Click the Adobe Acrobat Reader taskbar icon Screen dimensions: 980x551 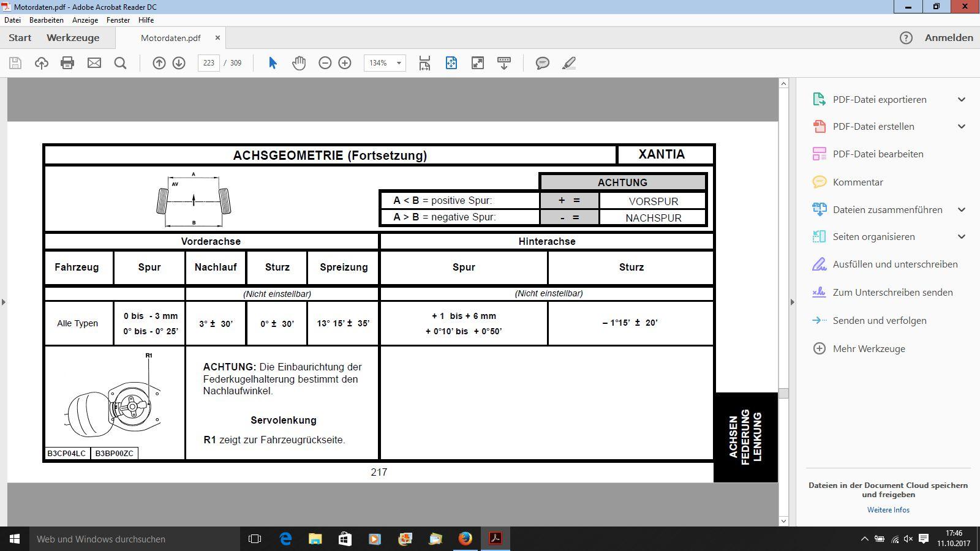tap(496, 539)
